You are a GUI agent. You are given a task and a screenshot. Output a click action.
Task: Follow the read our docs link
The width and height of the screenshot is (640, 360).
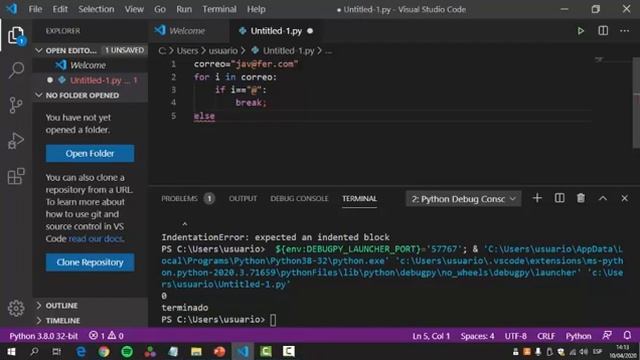96,239
